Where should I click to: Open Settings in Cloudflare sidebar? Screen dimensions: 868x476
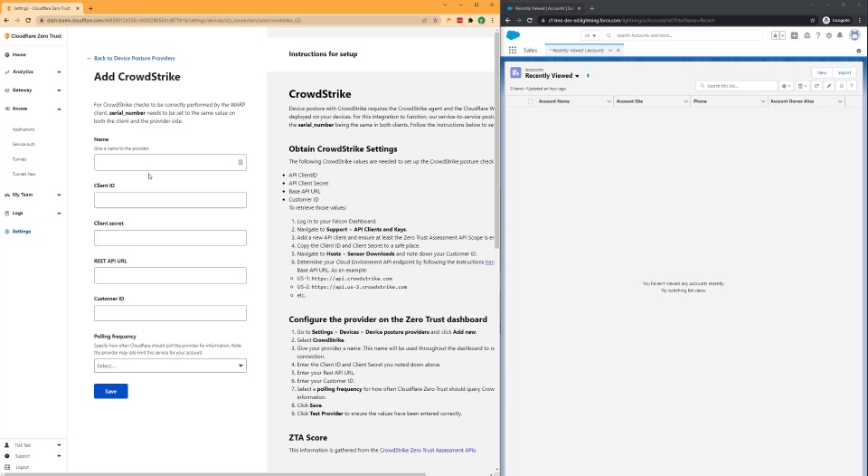coord(21,232)
